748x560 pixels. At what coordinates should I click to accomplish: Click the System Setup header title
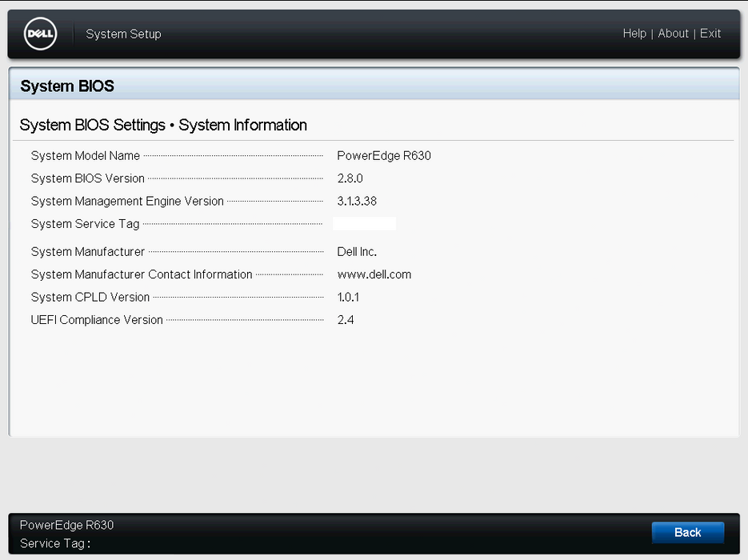pyautogui.click(x=123, y=34)
